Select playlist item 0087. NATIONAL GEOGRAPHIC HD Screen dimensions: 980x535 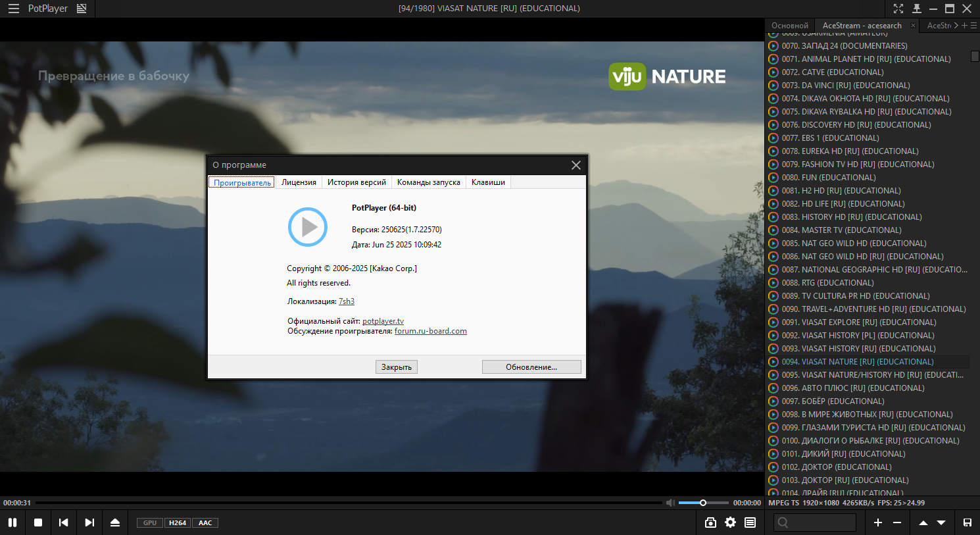click(868, 270)
